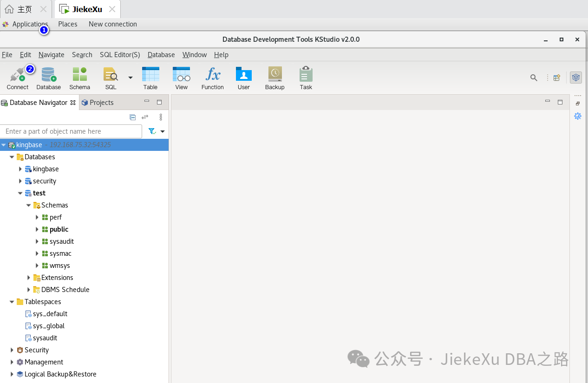Click the Connect toolbar icon
The height and width of the screenshot is (383, 588).
pos(18,78)
